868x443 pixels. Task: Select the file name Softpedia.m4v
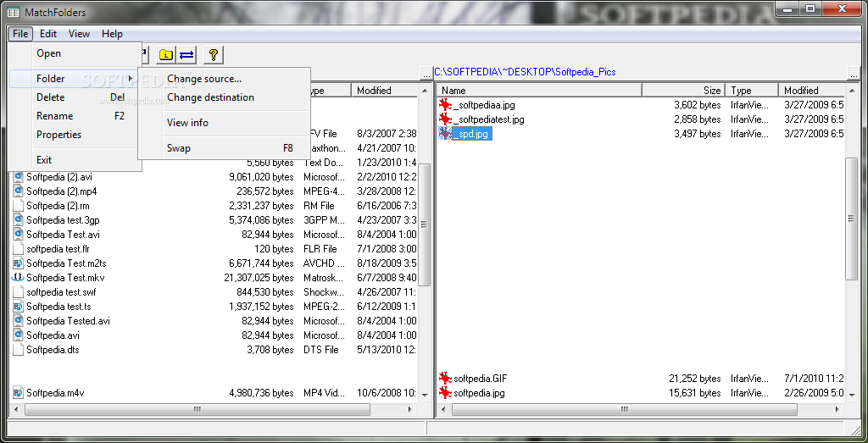point(55,393)
